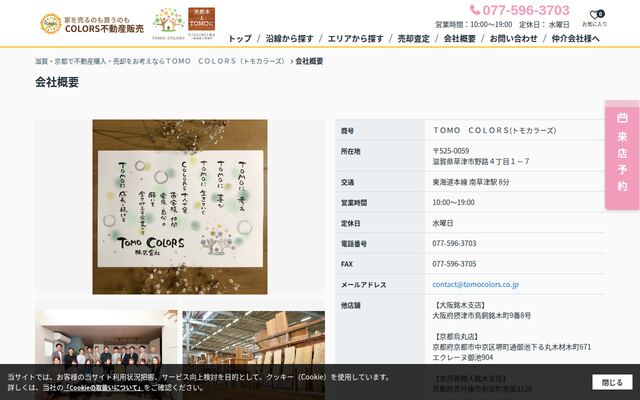This screenshot has width=640, height=400.
Task: Select the 東海道本線 南草津駅 8分 text
Action: (x=471, y=182)
